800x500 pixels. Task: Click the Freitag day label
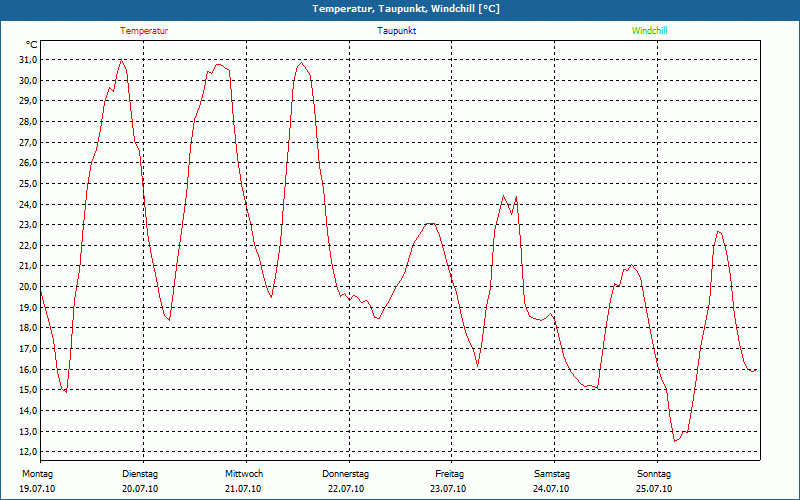(x=449, y=474)
